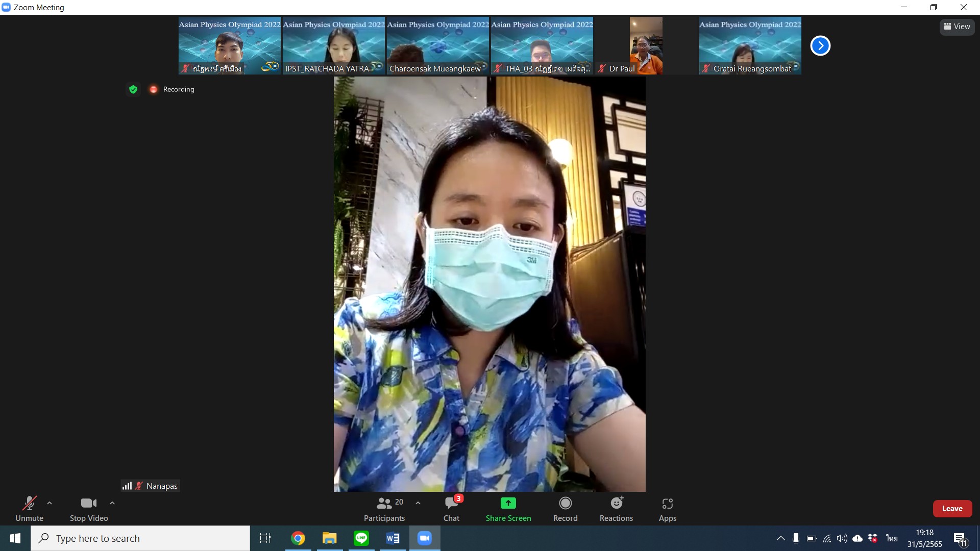This screenshot has width=980, height=551.
Task: Show hidden system tray icons
Action: tap(780, 538)
